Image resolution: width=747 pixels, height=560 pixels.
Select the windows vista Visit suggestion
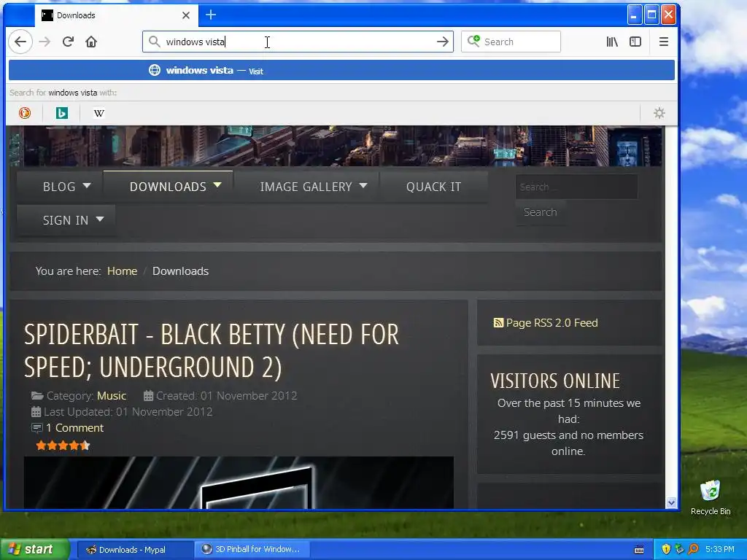click(x=341, y=71)
